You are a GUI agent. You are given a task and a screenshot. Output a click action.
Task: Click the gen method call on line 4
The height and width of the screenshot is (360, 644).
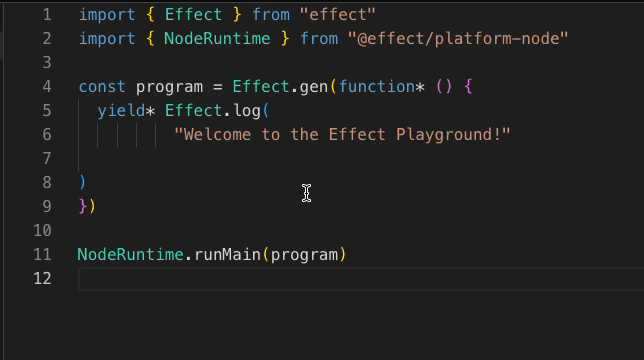[313, 87]
